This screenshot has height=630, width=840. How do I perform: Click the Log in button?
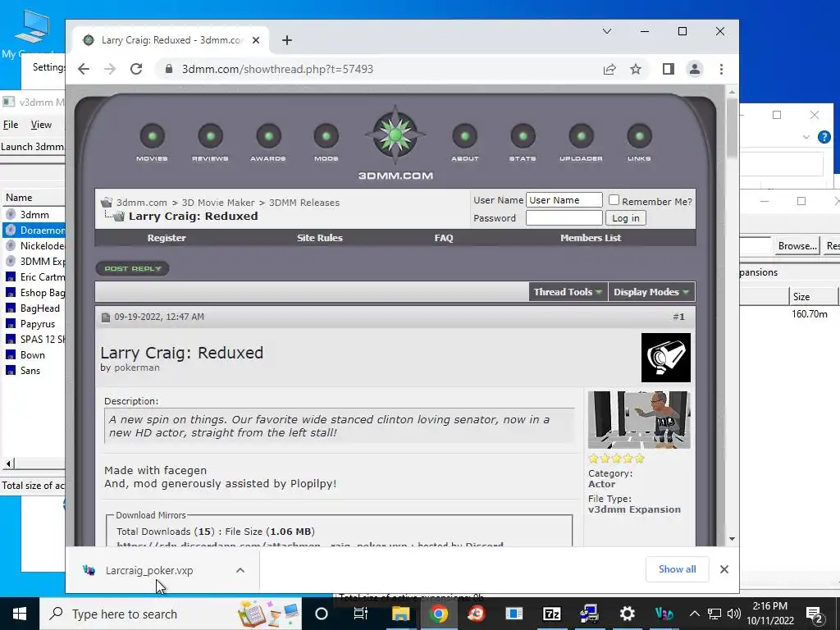[x=626, y=218]
